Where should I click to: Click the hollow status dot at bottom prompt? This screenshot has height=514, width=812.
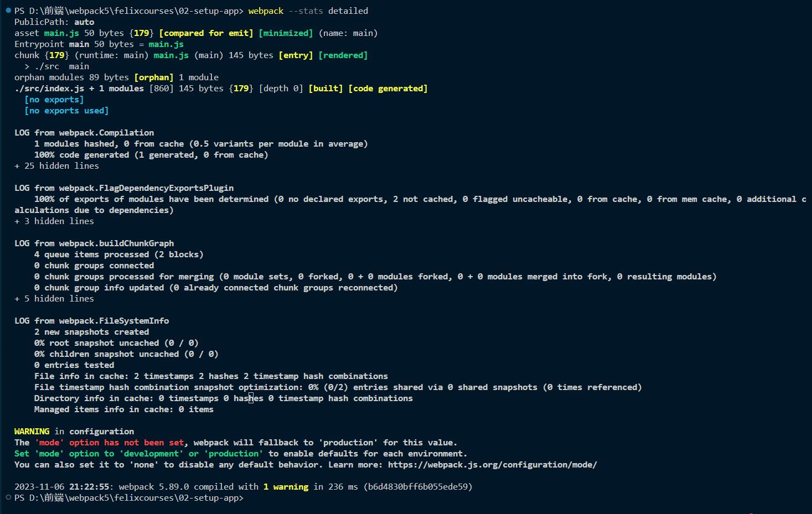click(8, 497)
